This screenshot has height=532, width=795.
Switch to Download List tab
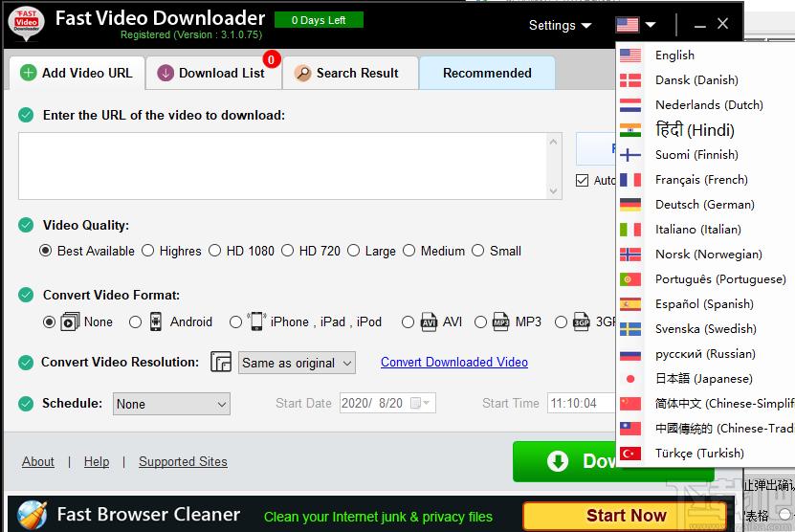(x=213, y=73)
